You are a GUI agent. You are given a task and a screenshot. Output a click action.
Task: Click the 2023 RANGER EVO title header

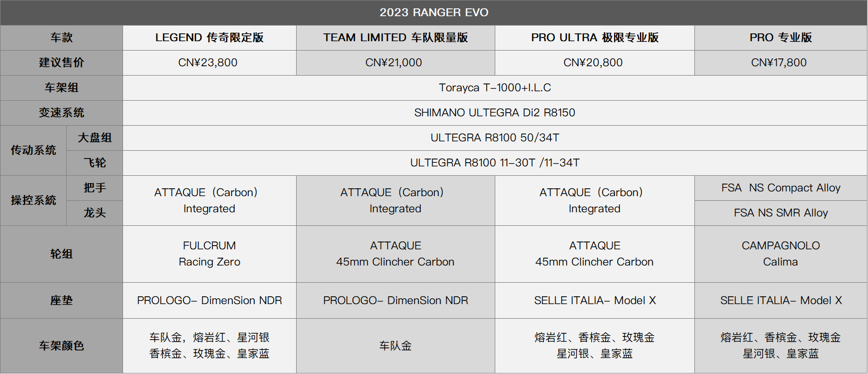tap(434, 13)
